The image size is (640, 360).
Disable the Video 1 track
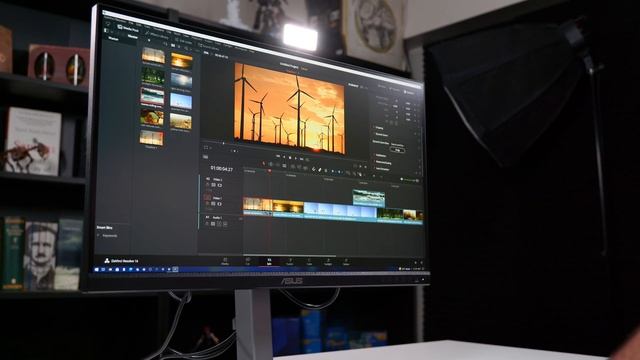point(220,204)
